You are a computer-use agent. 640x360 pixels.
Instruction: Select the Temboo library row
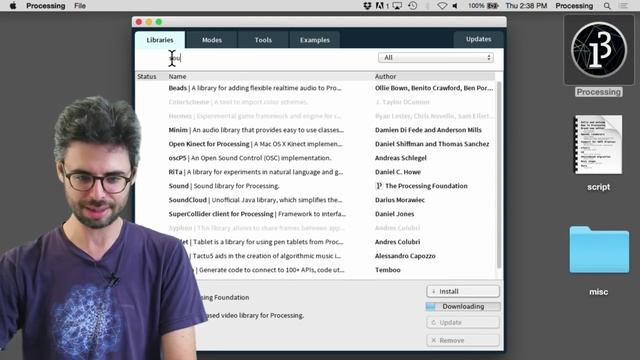tap(315, 270)
